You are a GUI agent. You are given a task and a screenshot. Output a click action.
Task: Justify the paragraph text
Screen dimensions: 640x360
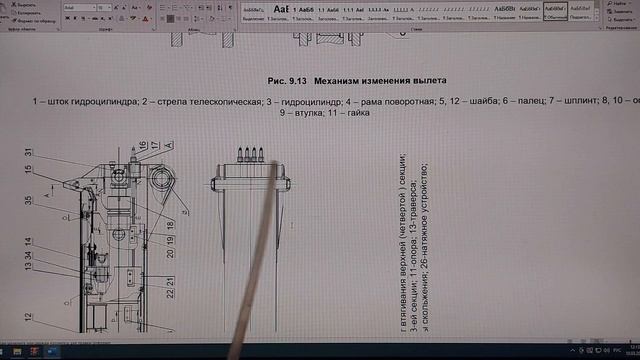pos(186,19)
